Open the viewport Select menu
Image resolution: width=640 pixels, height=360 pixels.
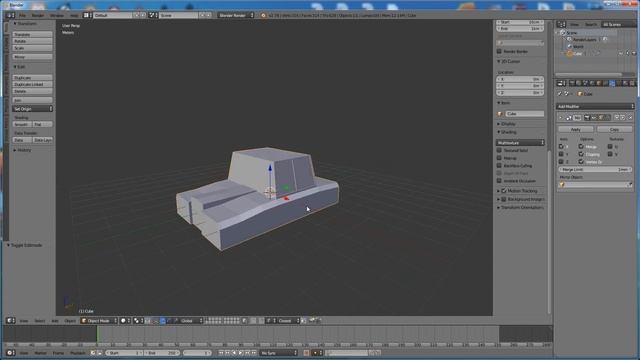(x=40, y=321)
